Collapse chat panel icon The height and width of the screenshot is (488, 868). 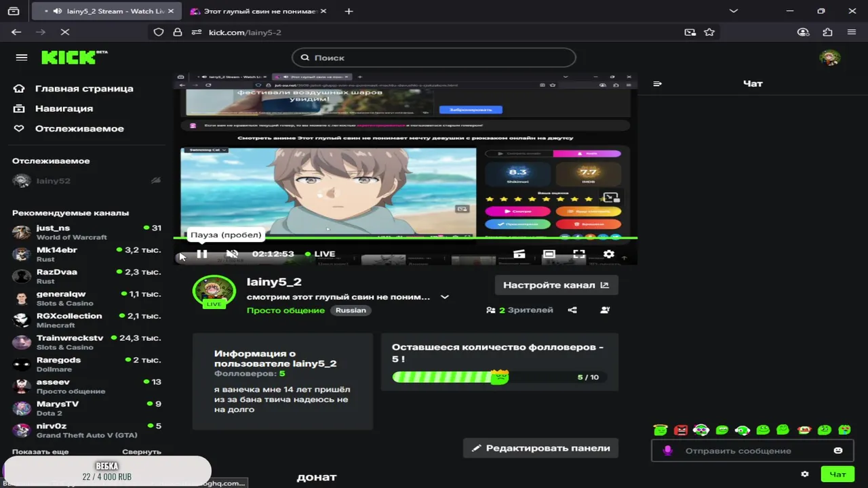point(657,83)
